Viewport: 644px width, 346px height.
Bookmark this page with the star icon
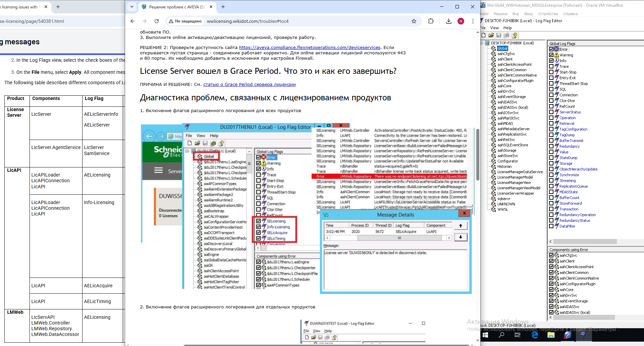414,21
